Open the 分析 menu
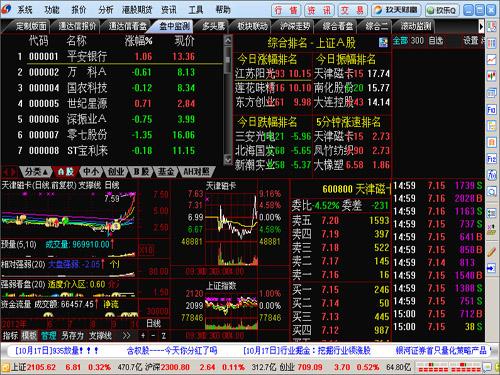The image size is (500, 375). 106,10
